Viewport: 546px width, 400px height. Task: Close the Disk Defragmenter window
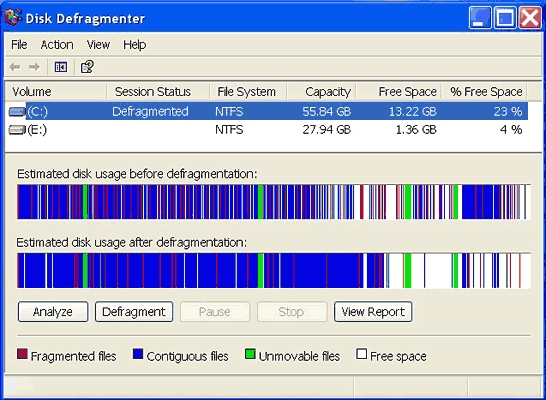coord(530,17)
